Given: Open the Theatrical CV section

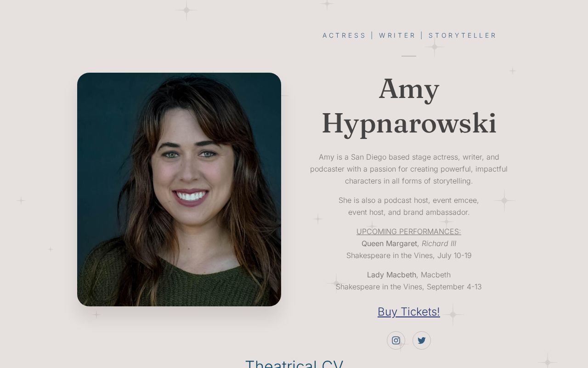Looking at the screenshot, I should (x=294, y=363).
